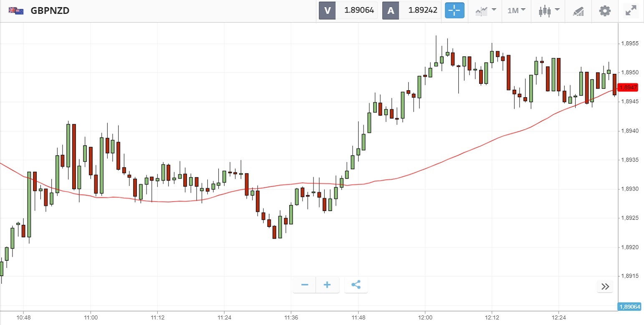Click the blue 1,89064 price tag
The width and height of the screenshot is (644, 325).
tap(630, 307)
